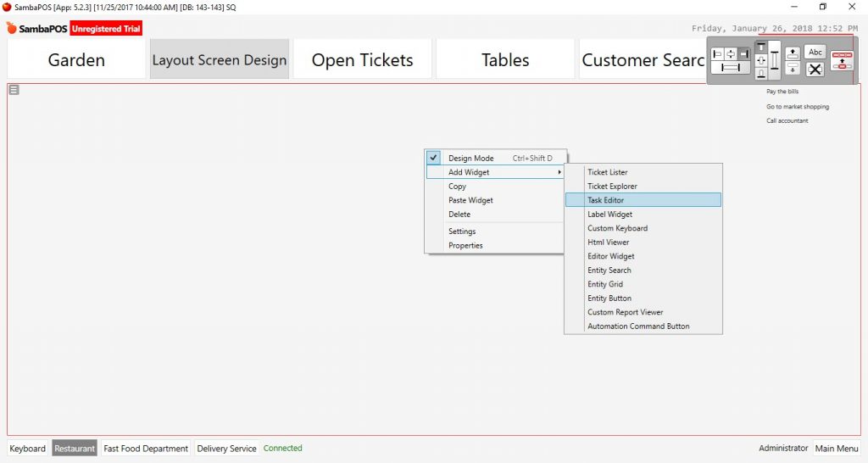Image resolution: width=868 pixels, height=463 pixels.
Task: Click the stretch vertically icon
Action: 775,60
